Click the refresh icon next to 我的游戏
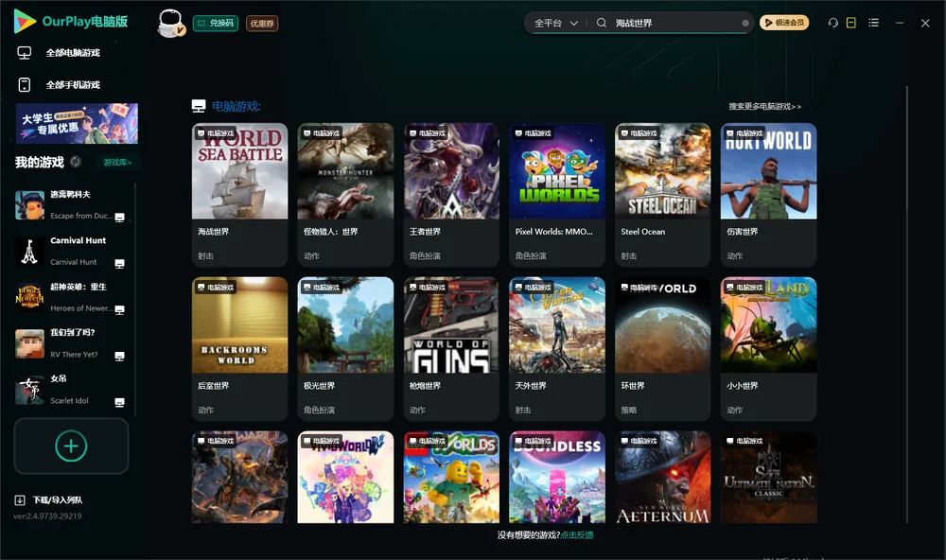946x560 pixels. (76, 162)
